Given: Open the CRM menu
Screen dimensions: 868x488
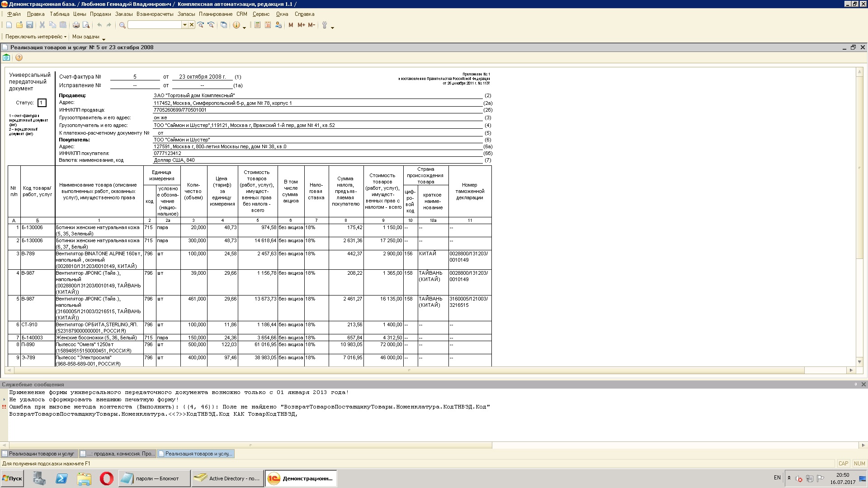Looking at the screenshot, I should coord(242,14).
